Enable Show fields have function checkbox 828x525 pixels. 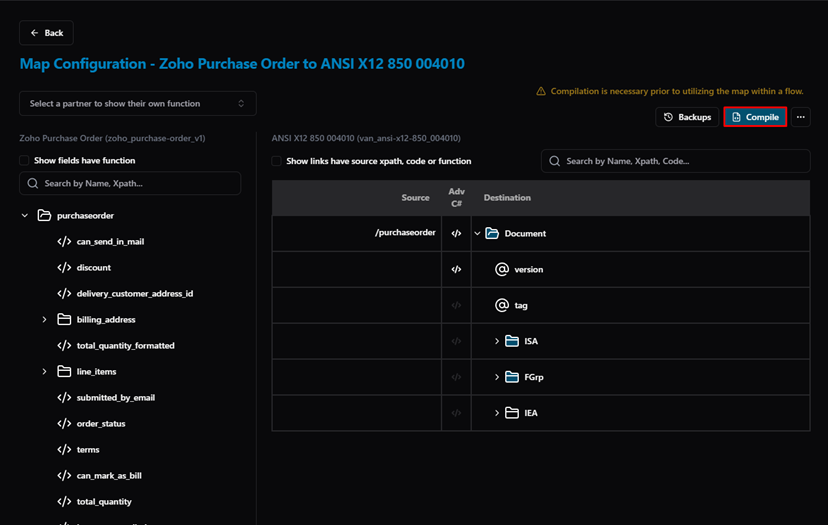(x=24, y=161)
